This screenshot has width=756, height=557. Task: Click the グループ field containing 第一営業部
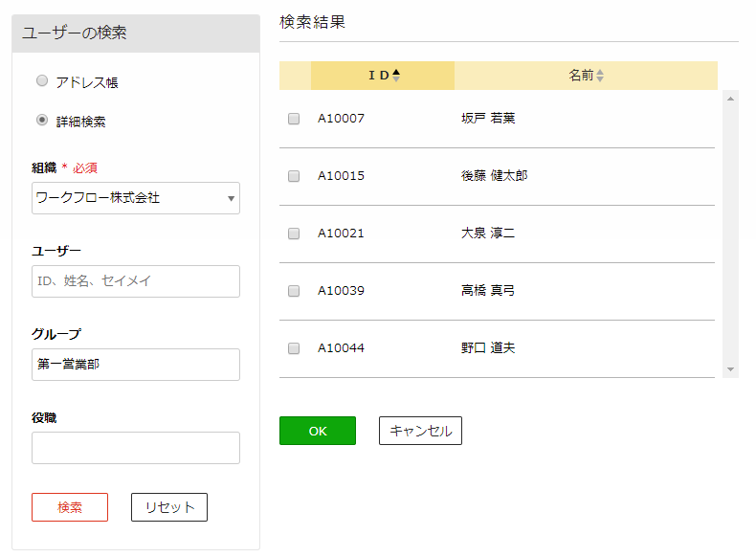pos(136,365)
